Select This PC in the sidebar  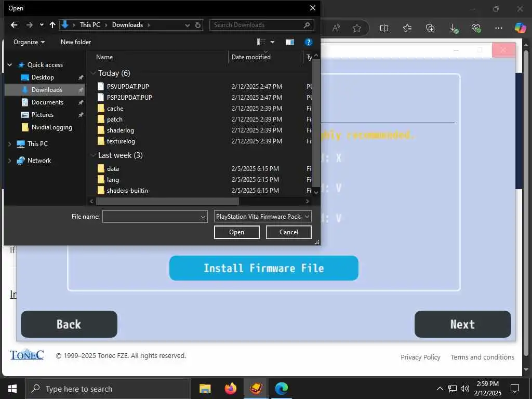[37, 144]
